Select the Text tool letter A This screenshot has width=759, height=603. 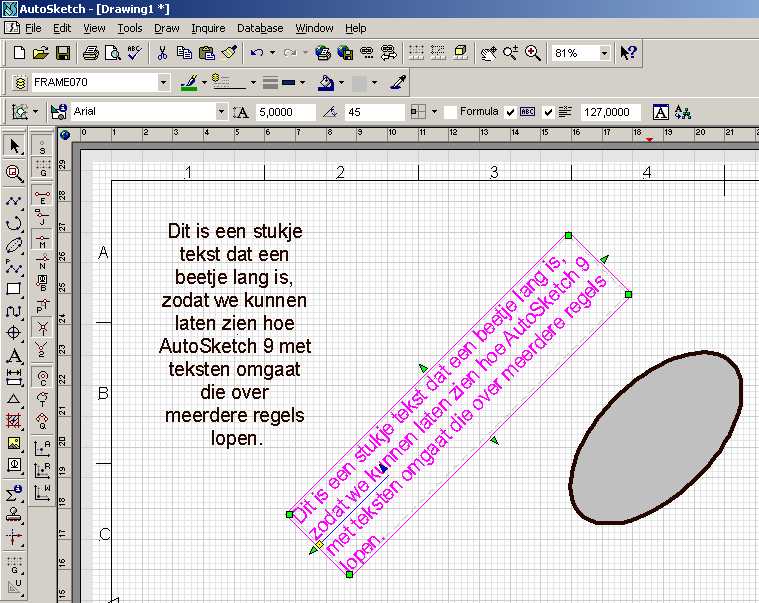(14, 356)
